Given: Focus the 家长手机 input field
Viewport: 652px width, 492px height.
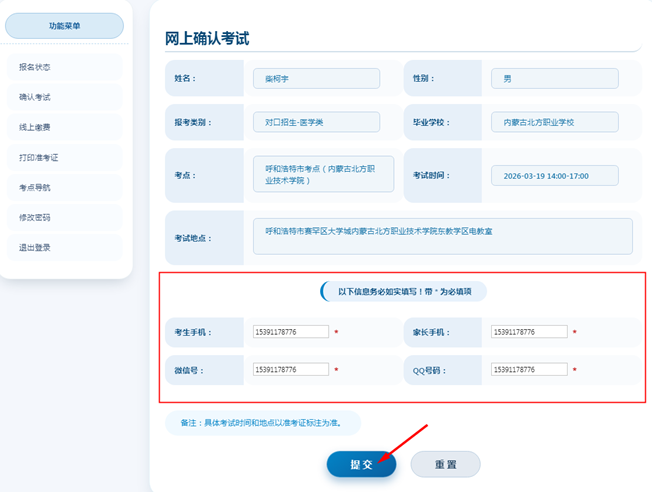Looking at the screenshot, I should [x=529, y=332].
